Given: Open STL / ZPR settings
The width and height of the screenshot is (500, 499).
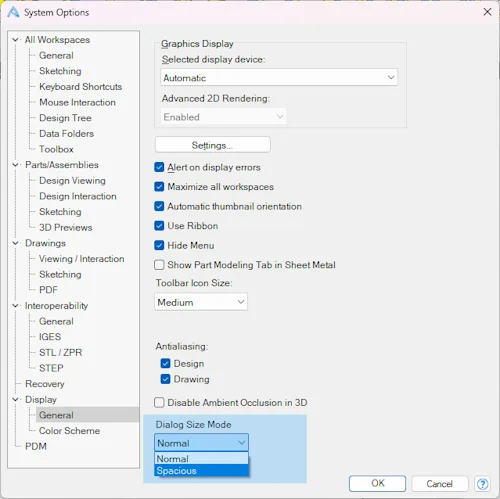Looking at the screenshot, I should click(61, 352).
